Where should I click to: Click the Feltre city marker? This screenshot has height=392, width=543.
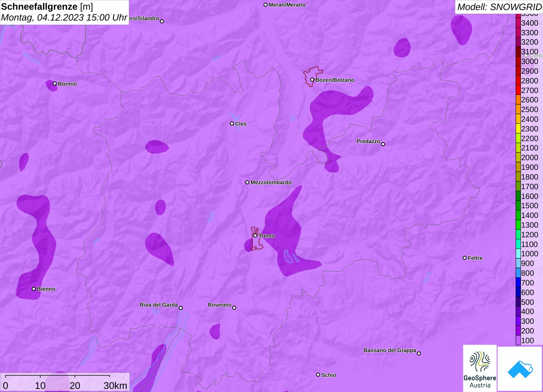point(465,258)
